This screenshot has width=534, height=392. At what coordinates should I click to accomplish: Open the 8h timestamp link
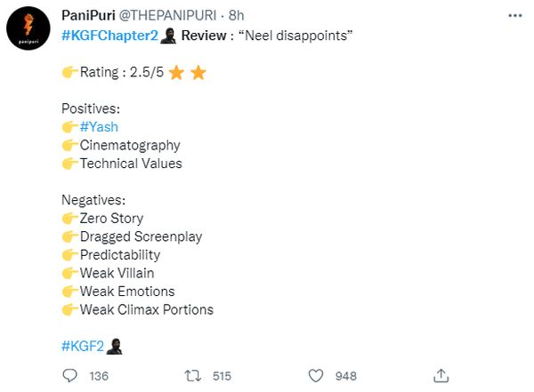[236, 15]
